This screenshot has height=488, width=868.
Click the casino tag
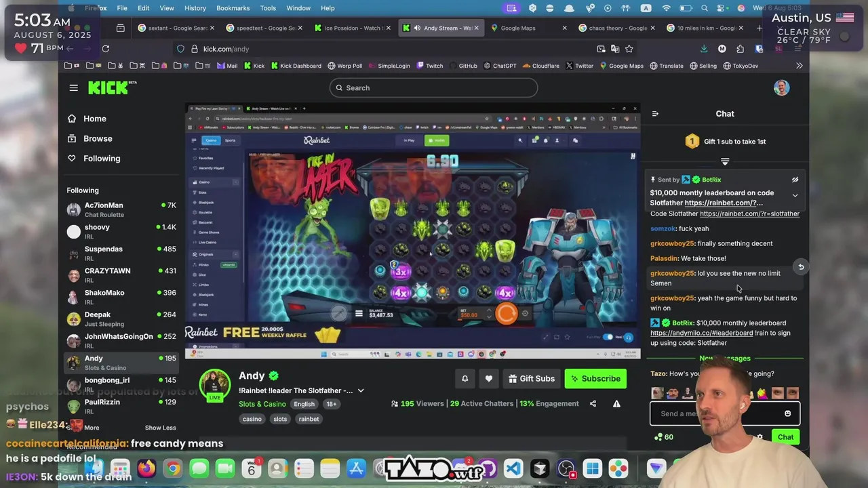(x=252, y=419)
